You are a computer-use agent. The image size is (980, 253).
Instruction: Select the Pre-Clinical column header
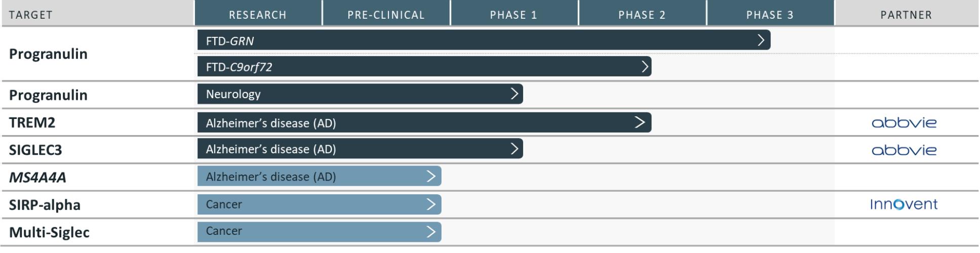(x=386, y=15)
